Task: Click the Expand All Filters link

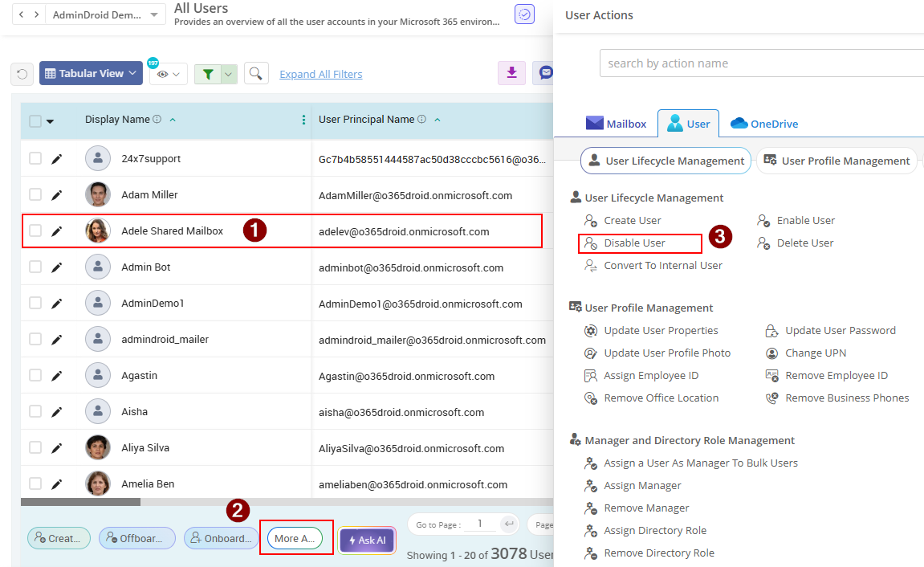Action: tap(320, 74)
